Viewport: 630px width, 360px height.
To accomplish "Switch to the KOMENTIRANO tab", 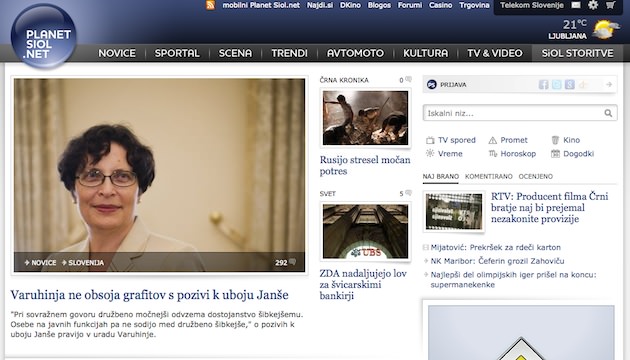I will coord(489,176).
